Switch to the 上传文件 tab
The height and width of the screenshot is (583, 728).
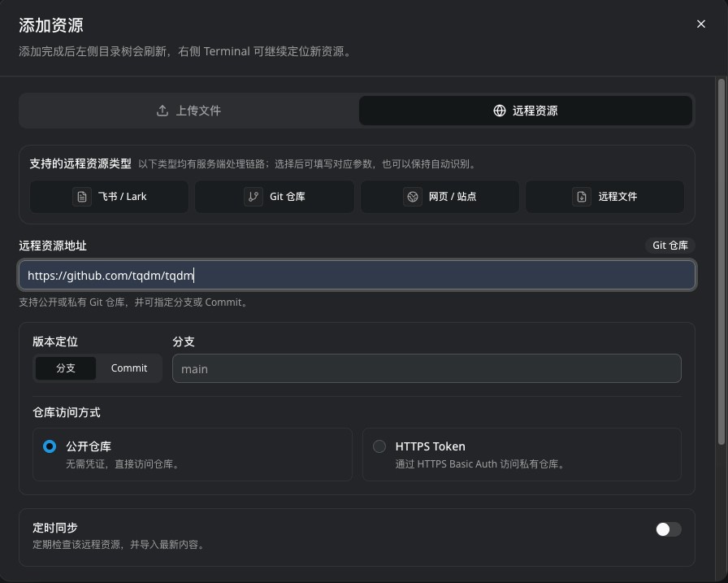[x=189, y=111]
